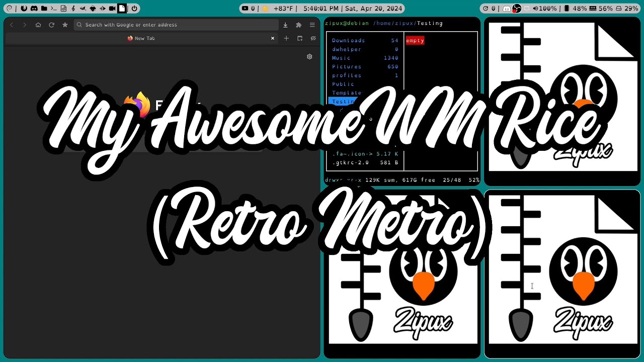Customize New Tab page gear icon
This screenshot has height=362, width=644.
point(309,57)
